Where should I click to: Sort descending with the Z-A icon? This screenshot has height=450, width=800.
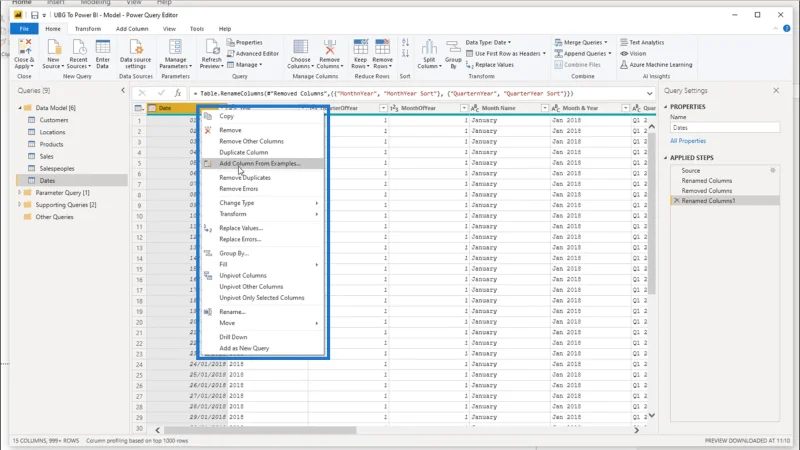(x=405, y=53)
